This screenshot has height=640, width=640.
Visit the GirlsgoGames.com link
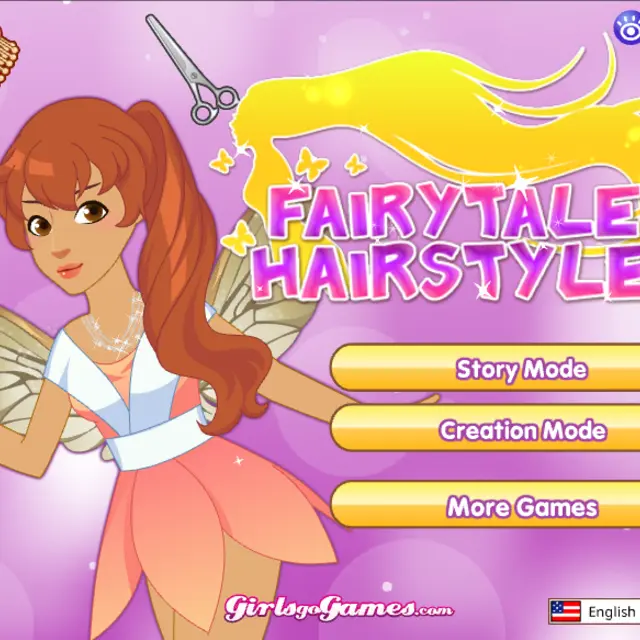click(x=338, y=609)
